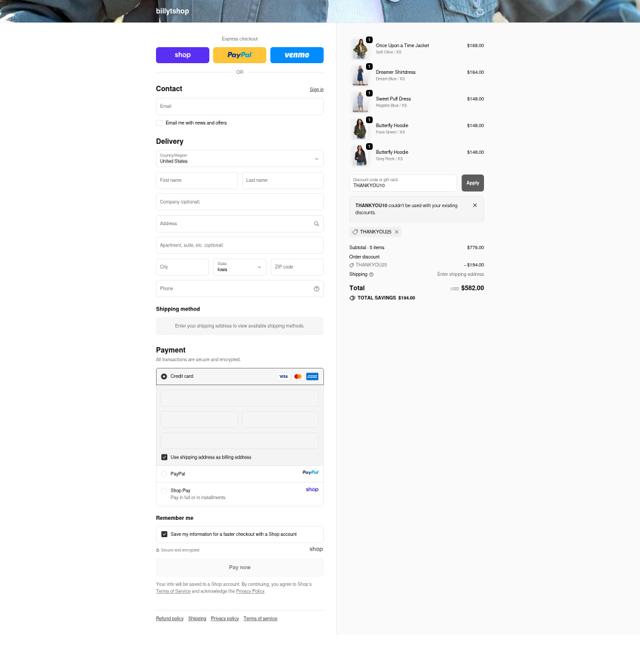Select the Shop Pay payment radio option
Viewport: 640px width, 661px height.
(x=164, y=491)
